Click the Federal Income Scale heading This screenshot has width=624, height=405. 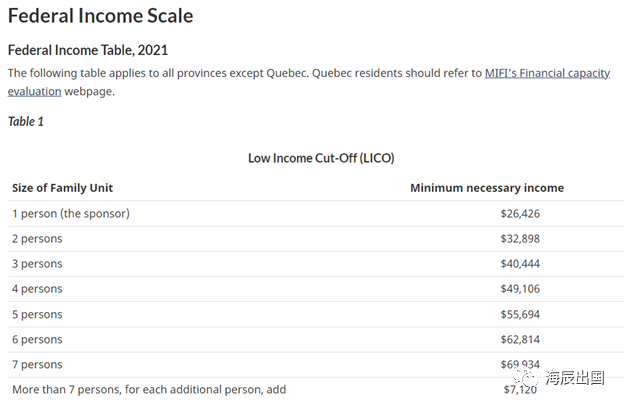pos(100,16)
